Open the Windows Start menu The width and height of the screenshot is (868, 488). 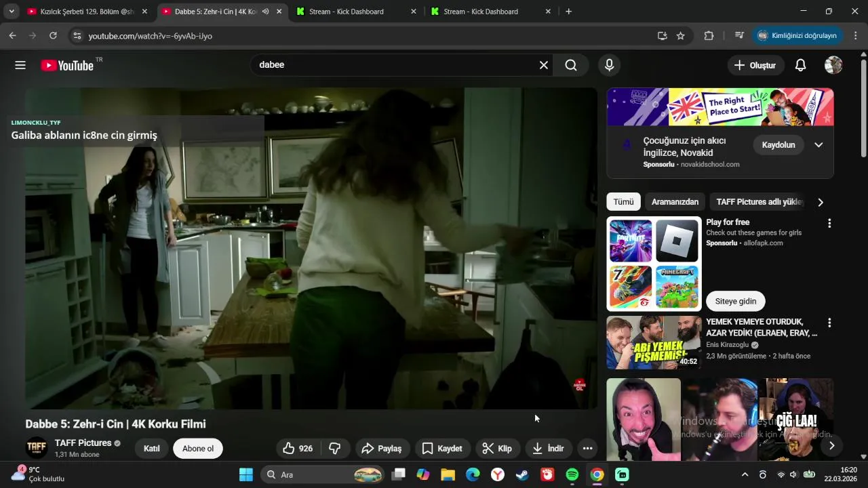[x=245, y=474]
